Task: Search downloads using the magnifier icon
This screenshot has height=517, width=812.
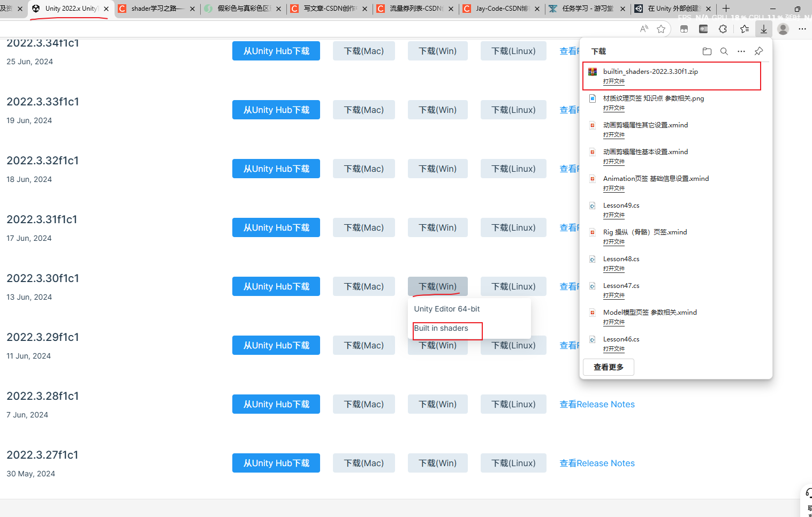Action: click(724, 51)
